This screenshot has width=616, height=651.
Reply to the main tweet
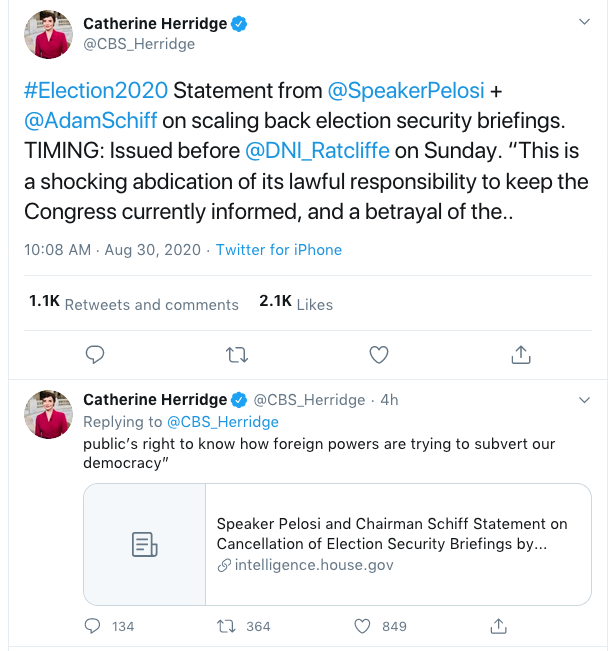[x=96, y=354]
